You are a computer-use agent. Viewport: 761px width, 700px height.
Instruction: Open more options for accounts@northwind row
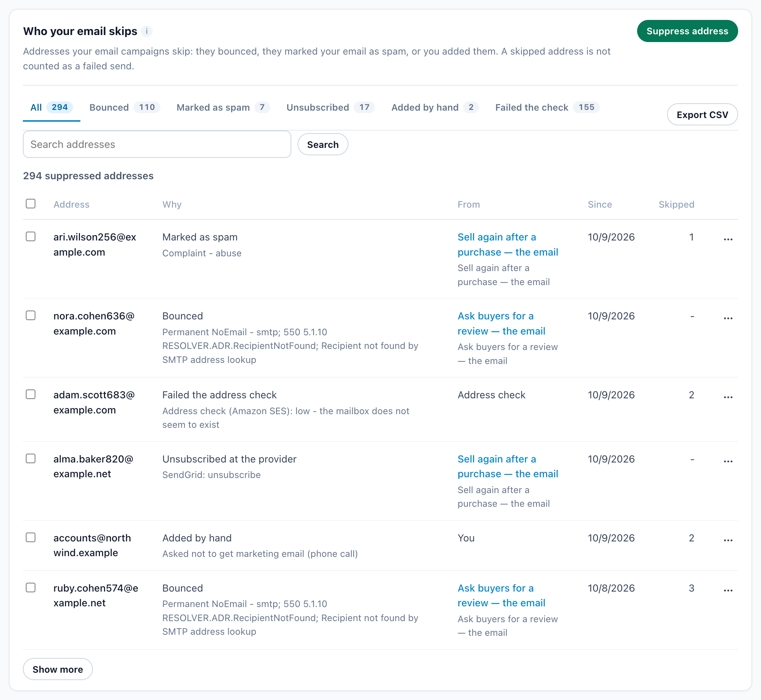728,540
